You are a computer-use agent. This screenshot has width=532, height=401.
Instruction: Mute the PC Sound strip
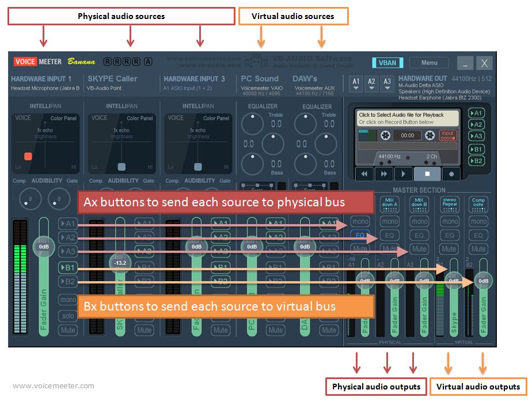click(275, 330)
